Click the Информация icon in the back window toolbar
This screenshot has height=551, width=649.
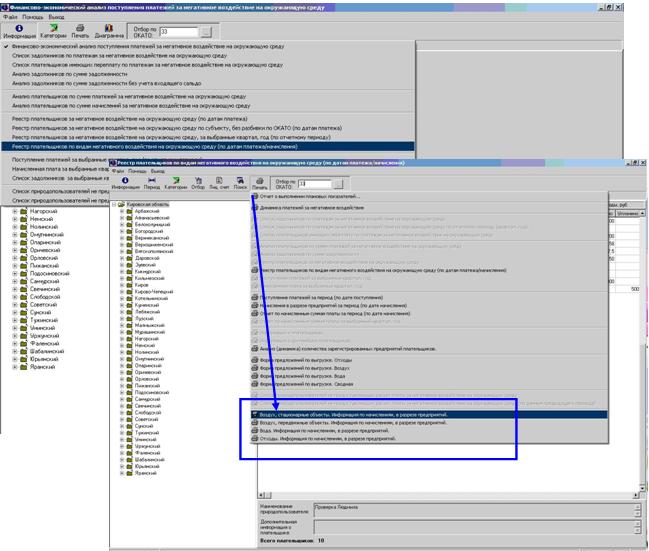point(21,31)
